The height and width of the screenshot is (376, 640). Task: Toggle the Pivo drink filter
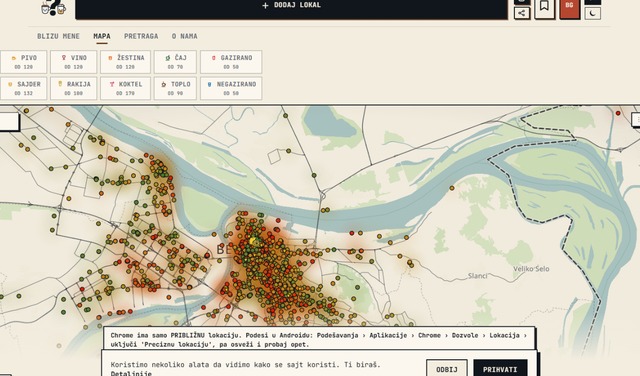24,62
